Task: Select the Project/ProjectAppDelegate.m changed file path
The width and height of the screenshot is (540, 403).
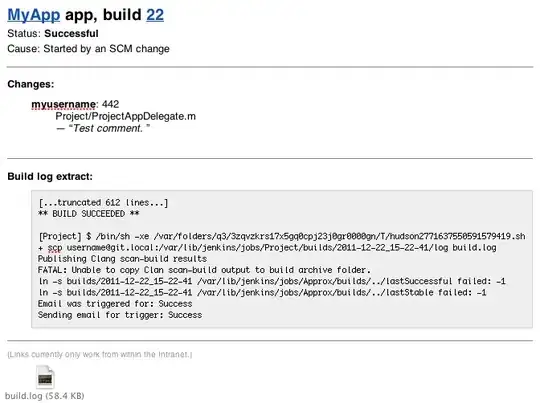Action: click(126, 116)
